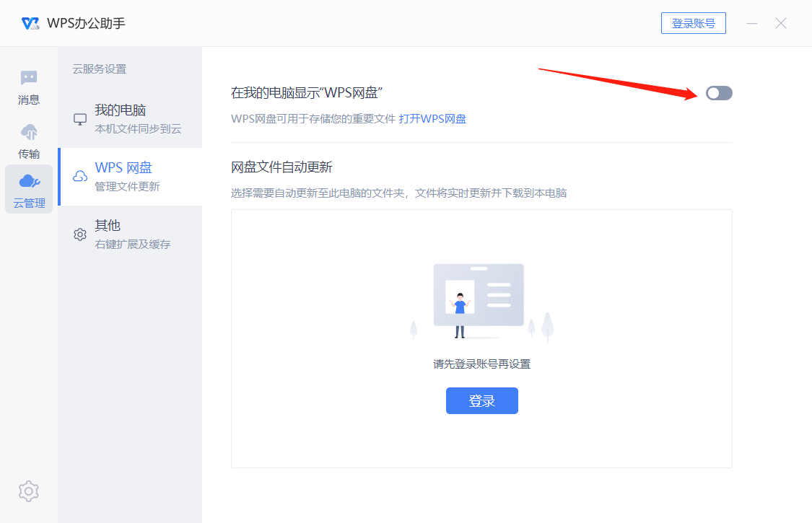Select the WPS 网盘 settings tab

[x=130, y=177]
